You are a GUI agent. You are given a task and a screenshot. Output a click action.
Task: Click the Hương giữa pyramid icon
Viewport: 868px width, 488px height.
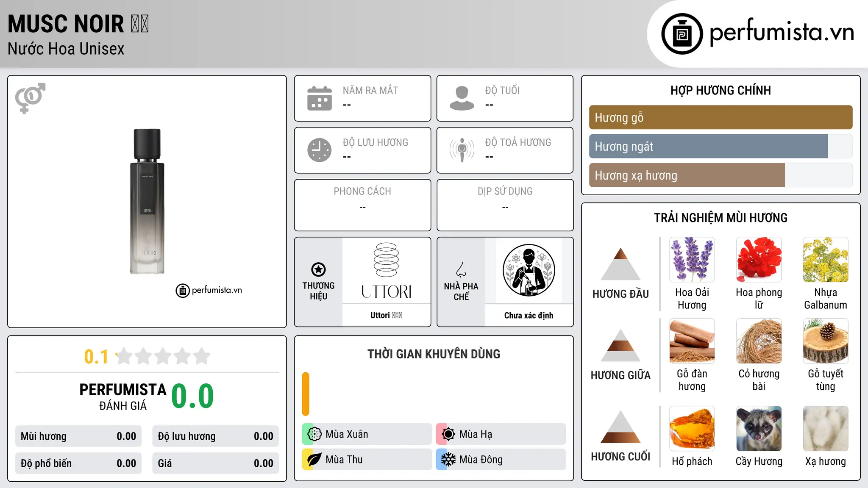pos(620,345)
